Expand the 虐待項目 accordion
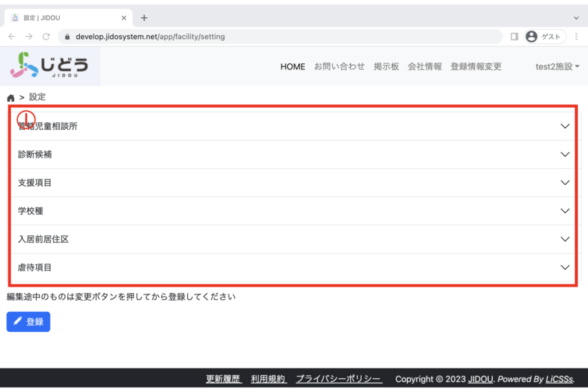This screenshot has height=392, width=588. click(x=565, y=267)
